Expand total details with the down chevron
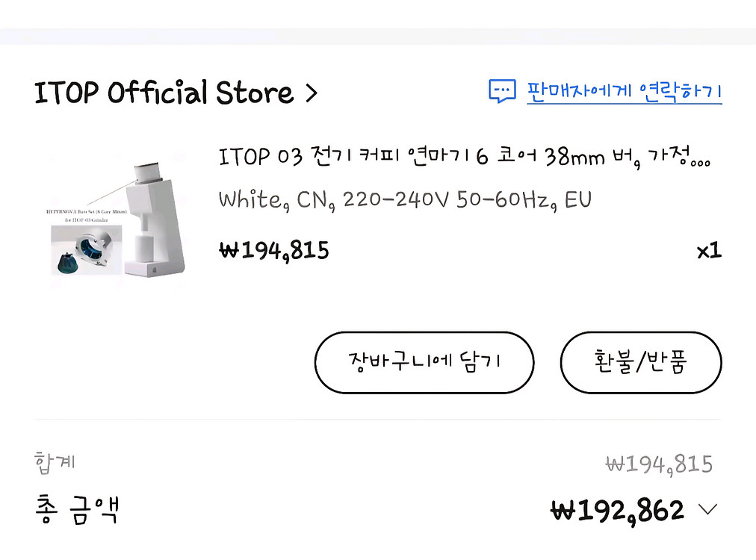The height and width of the screenshot is (560, 756). [x=707, y=510]
